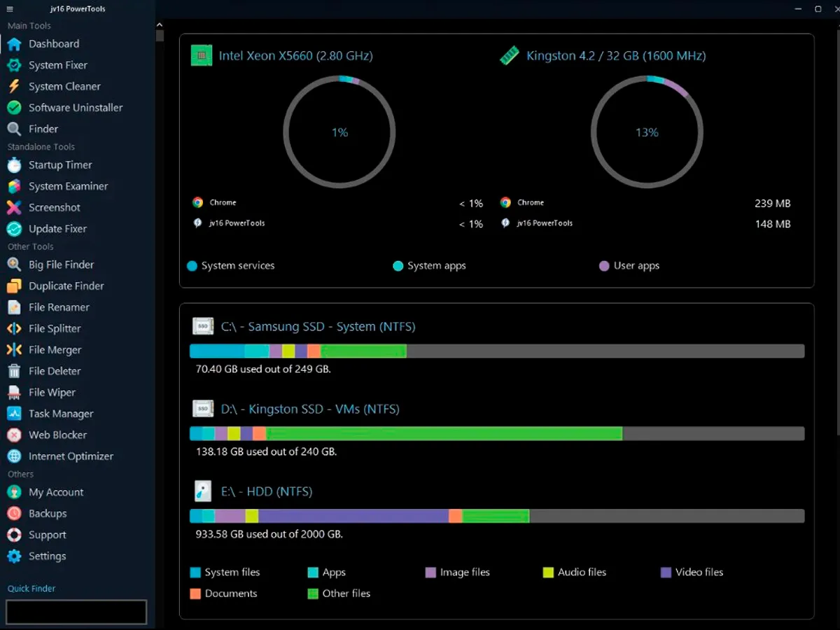Click the D:\ drive usage bar
840x630 pixels.
tap(497, 434)
